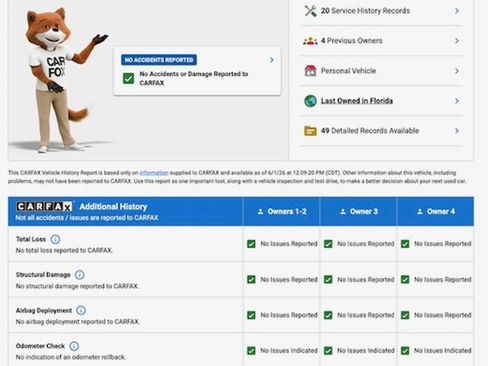The height and width of the screenshot is (366, 488).
Task: Click 'No airbag deployment reported to CARFAX.'
Action: [78, 322]
